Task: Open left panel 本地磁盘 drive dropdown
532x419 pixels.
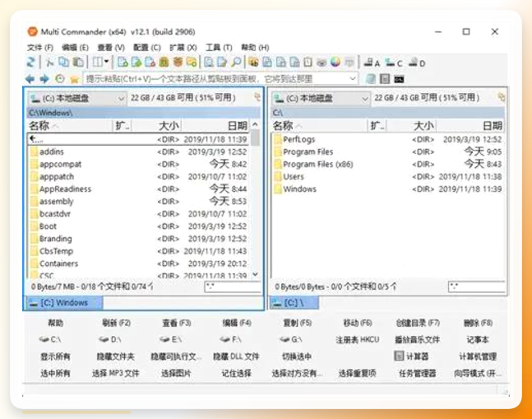Action: point(77,99)
